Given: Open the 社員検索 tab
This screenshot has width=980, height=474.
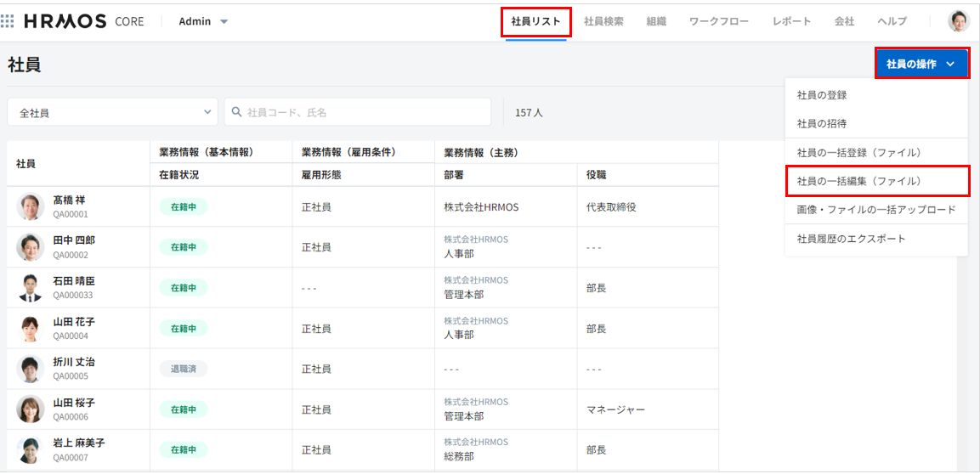Looking at the screenshot, I should click(x=603, y=21).
